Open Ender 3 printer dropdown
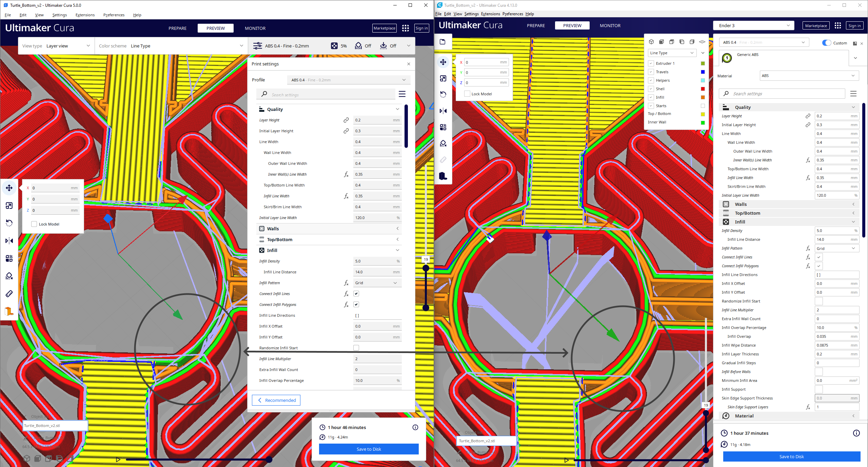868x467 pixels. point(754,25)
